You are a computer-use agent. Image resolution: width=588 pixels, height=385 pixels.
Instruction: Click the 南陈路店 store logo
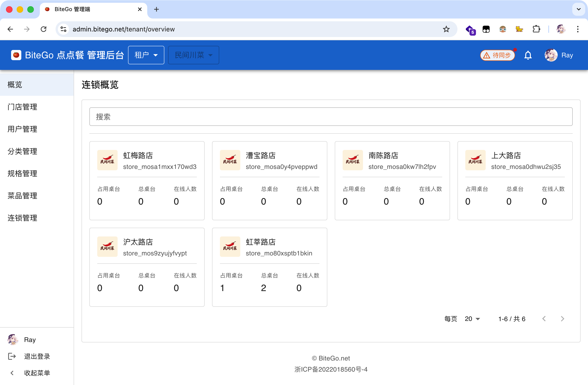[x=353, y=160]
